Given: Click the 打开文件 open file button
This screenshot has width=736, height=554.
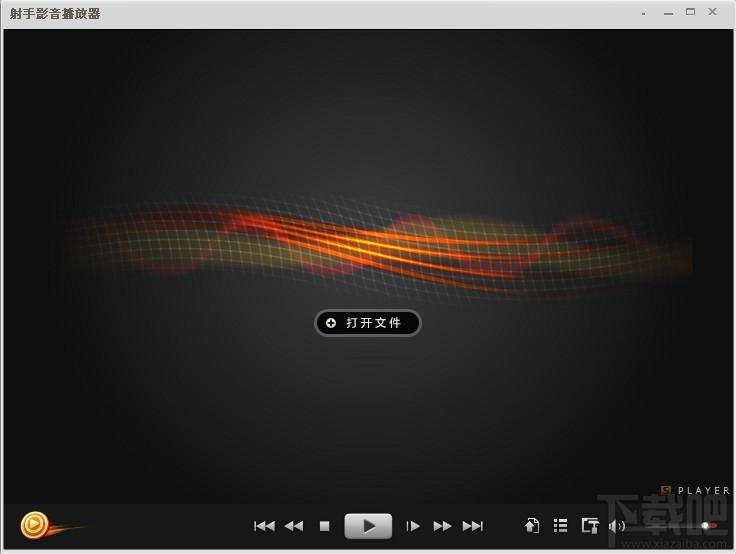Looking at the screenshot, I should click(368, 323).
